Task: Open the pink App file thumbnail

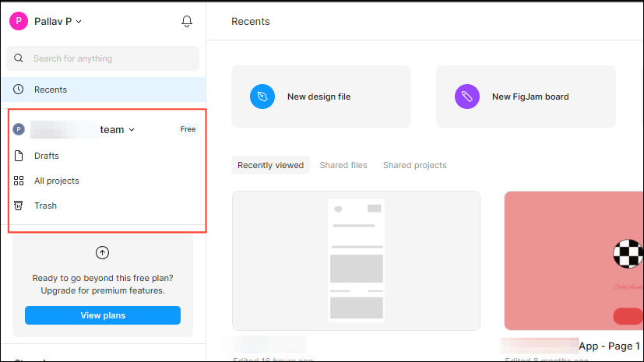Action: 574,261
